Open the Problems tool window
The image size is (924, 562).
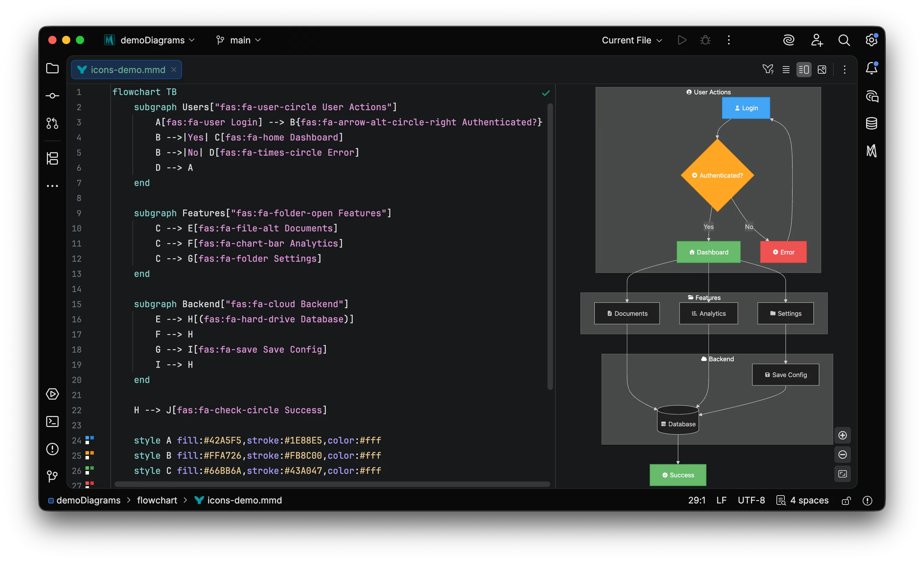(52, 449)
